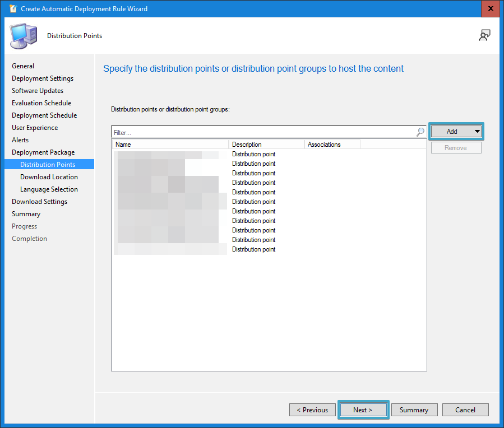Screen dimensions: 504x428
Task: Click the search magnifier in the filter box
Action: point(419,132)
